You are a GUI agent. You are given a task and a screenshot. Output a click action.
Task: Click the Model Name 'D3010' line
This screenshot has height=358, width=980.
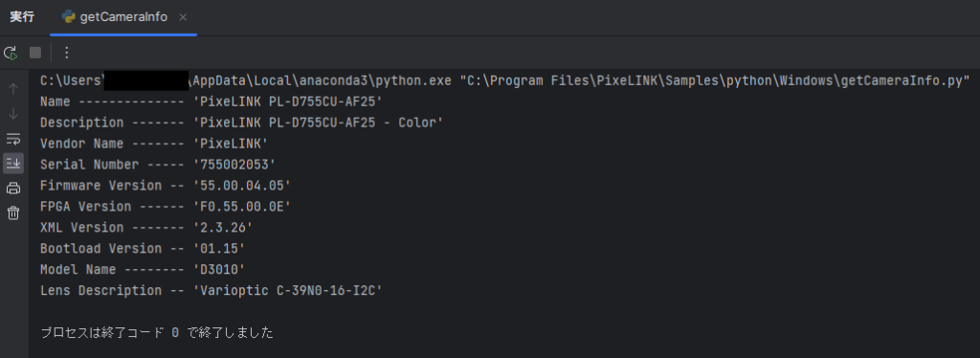[x=143, y=269]
